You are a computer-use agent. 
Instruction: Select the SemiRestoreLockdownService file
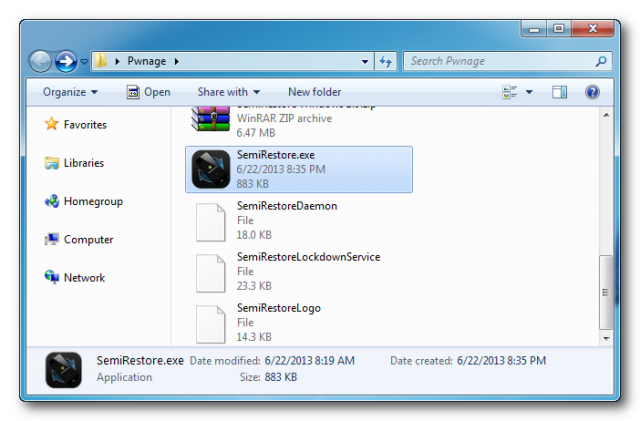coord(288,271)
